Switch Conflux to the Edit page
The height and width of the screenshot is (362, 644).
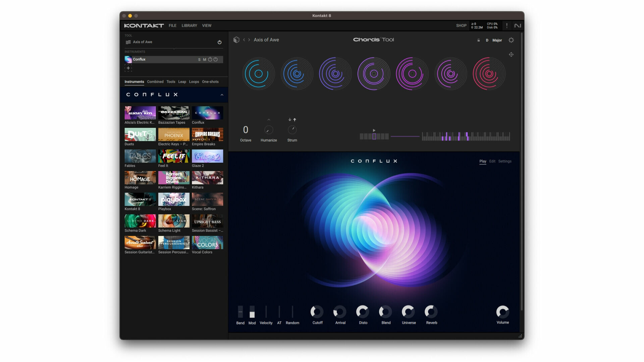click(492, 161)
